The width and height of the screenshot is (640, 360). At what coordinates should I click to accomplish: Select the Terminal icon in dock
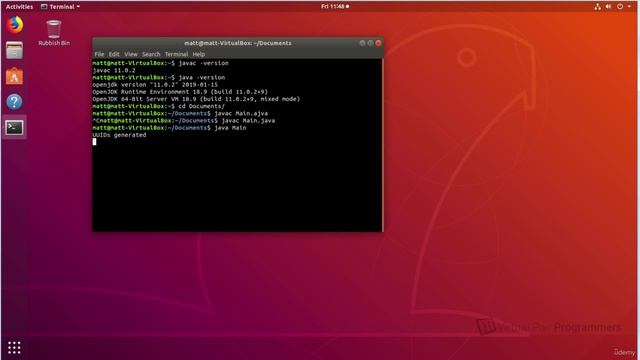[x=15, y=128]
